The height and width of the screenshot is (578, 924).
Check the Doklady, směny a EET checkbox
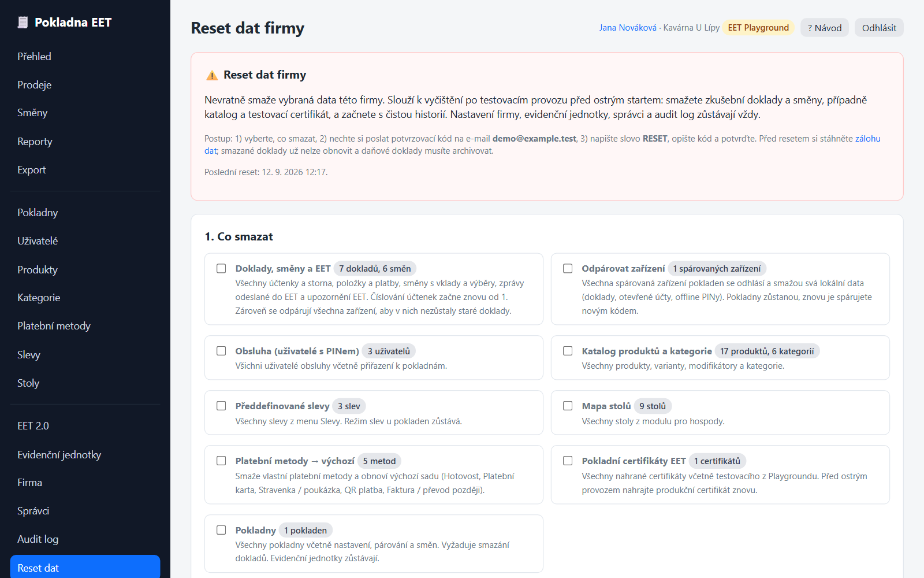(x=221, y=269)
